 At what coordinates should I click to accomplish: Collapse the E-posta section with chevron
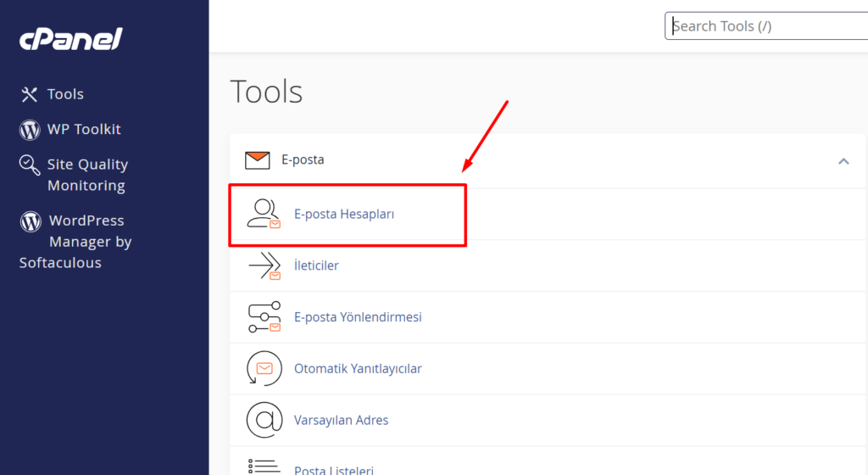pyautogui.click(x=843, y=161)
